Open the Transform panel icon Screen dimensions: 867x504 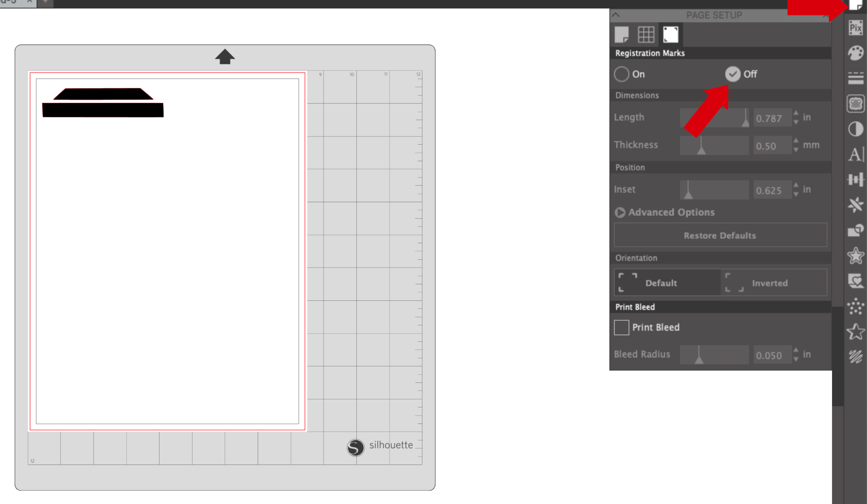[856, 179]
